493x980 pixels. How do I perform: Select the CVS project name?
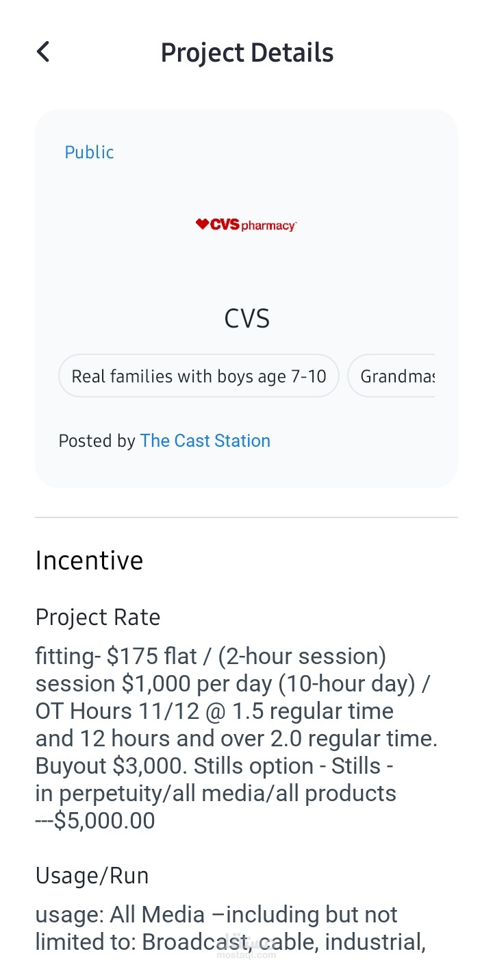tap(246, 319)
